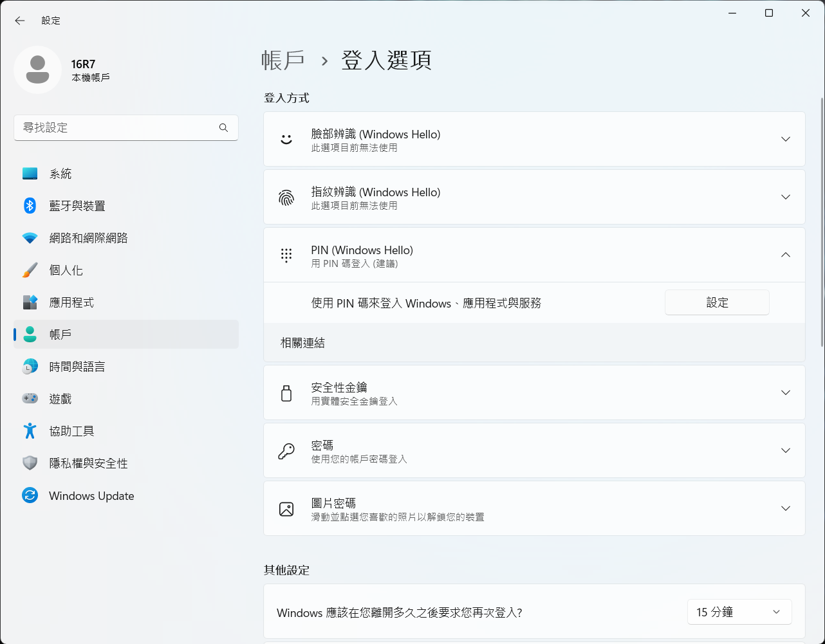Click the 遊戲 controller icon
825x644 pixels.
30,399
